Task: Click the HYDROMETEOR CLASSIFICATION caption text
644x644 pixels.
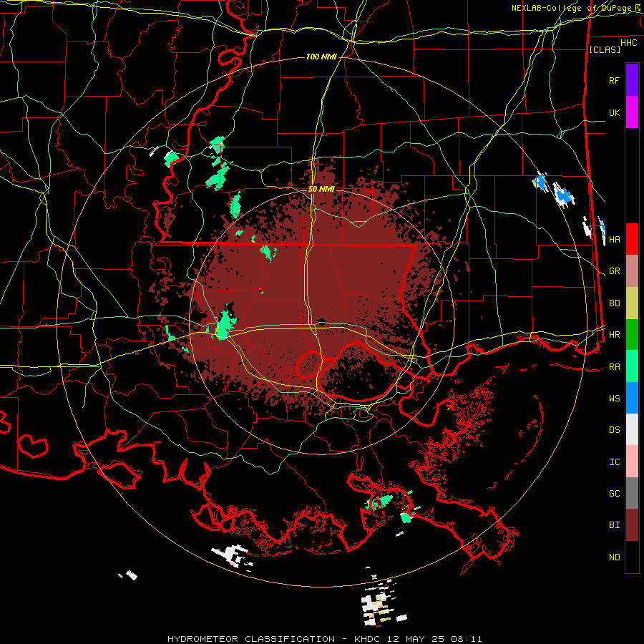Action: (x=251, y=639)
